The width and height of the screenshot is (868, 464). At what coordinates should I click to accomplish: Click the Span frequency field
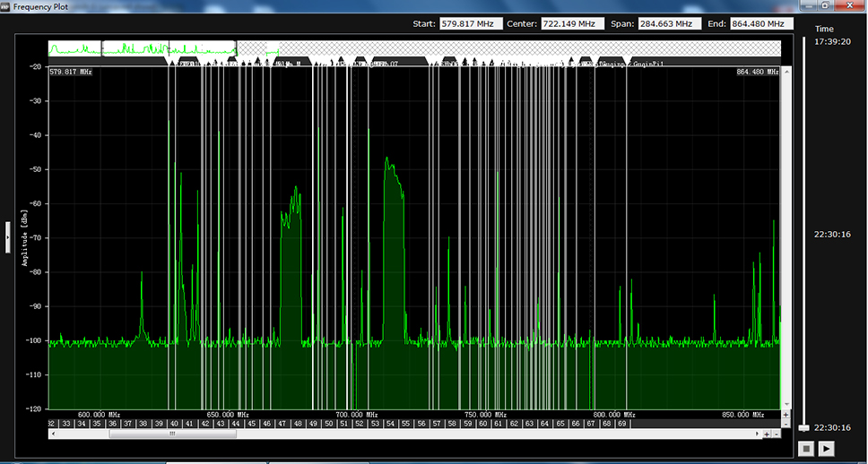tap(670, 24)
